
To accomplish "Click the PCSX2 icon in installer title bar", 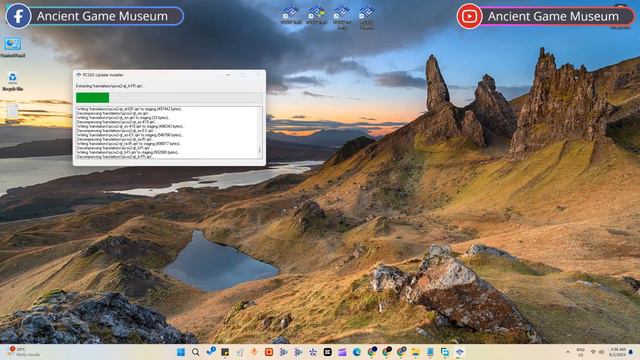I will pyautogui.click(x=78, y=75).
